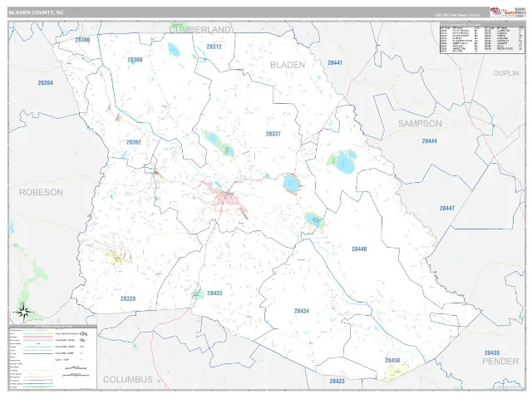Click ZIP code label 28423
Screen dimensions: 532x399
[x=337, y=381]
